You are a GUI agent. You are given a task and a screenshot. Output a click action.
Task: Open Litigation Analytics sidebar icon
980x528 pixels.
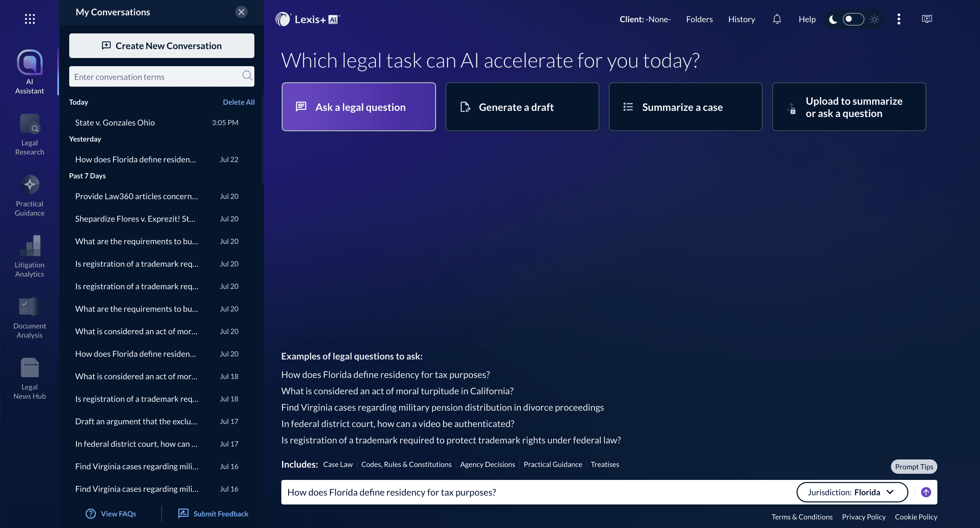30,256
